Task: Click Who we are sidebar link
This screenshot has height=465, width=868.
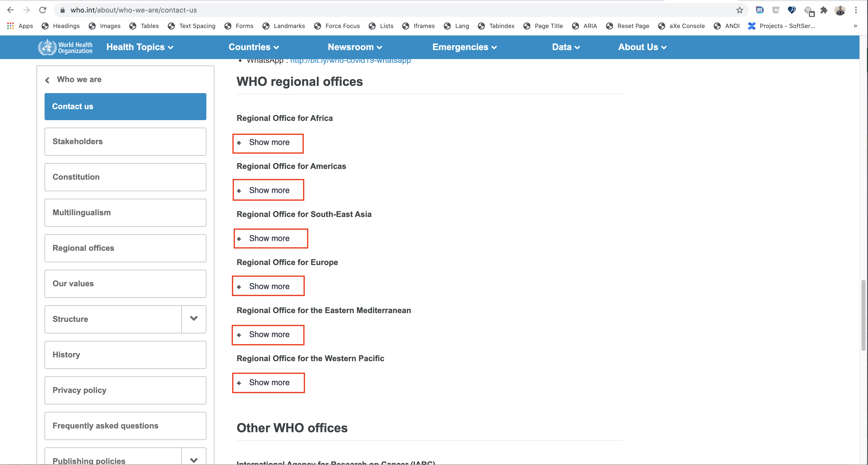Action: [x=79, y=79]
